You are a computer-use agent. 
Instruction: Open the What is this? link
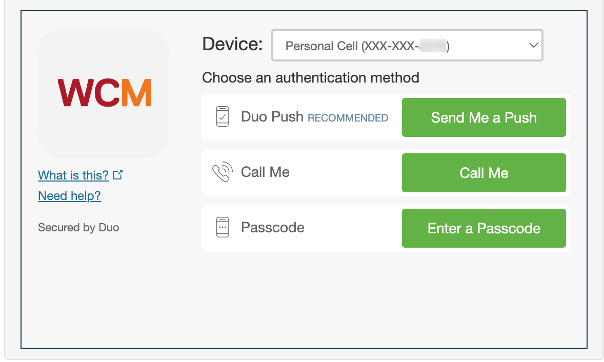(73, 175)
